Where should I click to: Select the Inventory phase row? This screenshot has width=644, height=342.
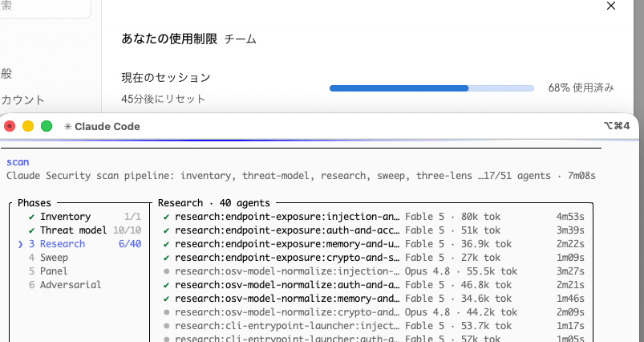(x=85, y=217)
